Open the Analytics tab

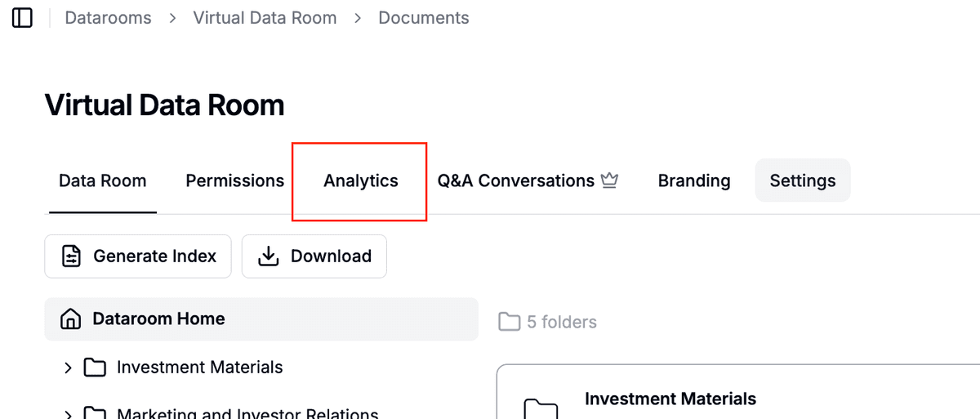pos(361,181)
